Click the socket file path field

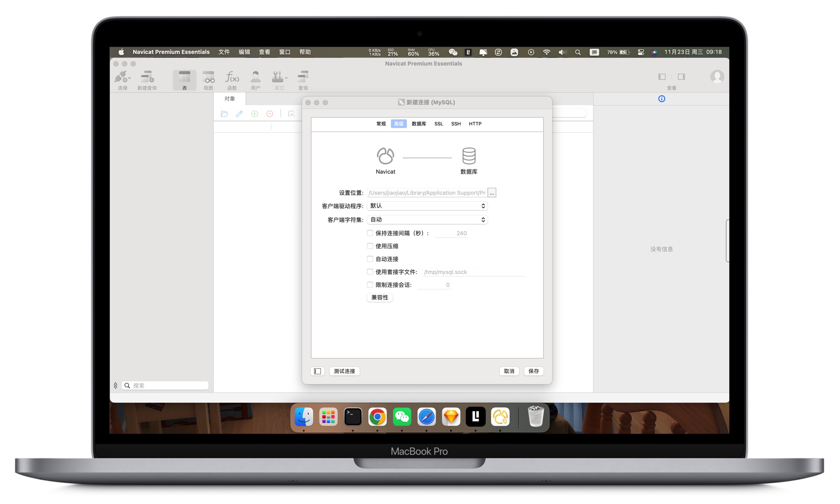point(474,272)
